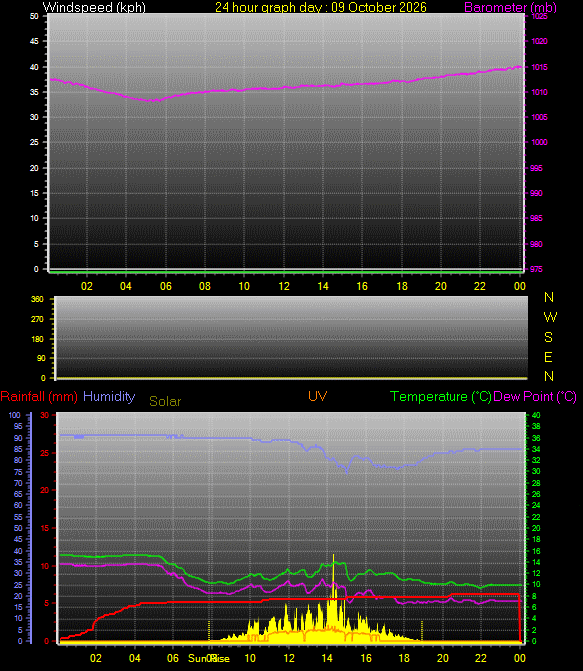
Task: Select the 1010 barometer axis value
Action: coord(539,92)
